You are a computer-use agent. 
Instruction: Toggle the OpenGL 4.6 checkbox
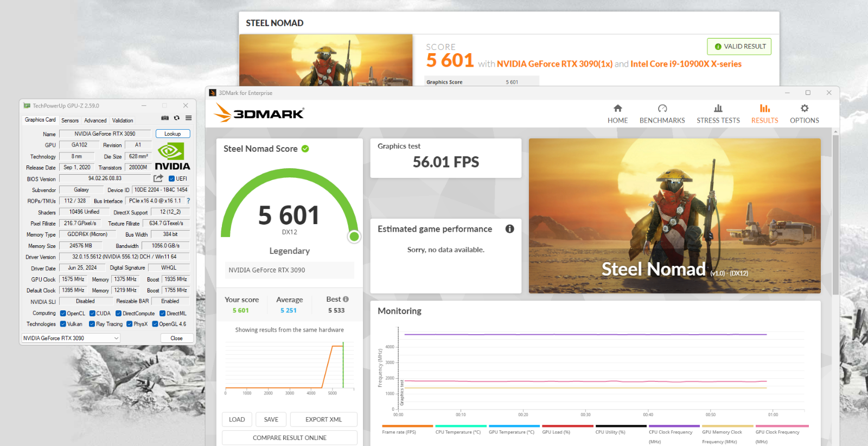155,324
